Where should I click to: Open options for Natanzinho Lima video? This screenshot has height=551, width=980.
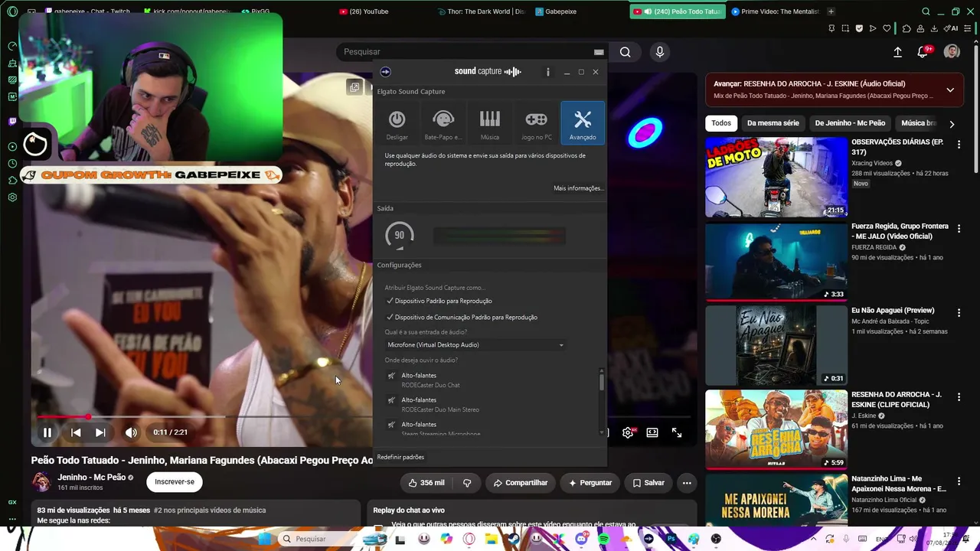pyautogui.click(x=959, y=482)
